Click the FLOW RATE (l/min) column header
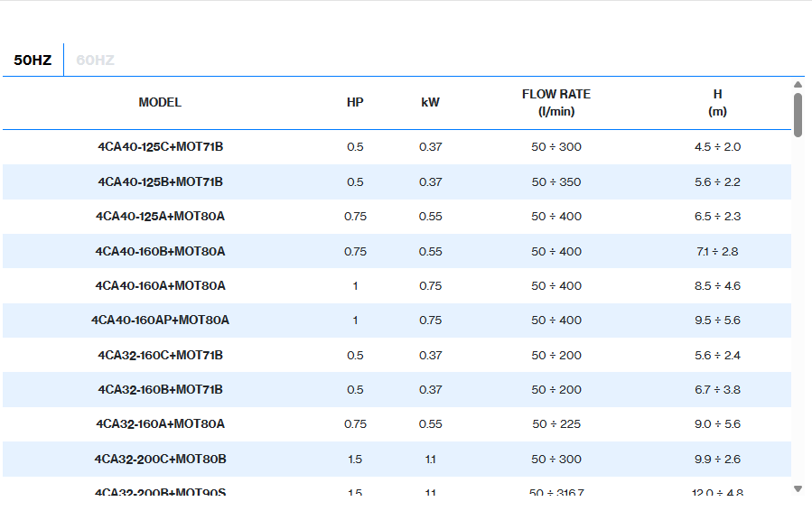Image resolution: width=812 pixels, height=511 pixels. pyautogui.click(x=556, y=103)
